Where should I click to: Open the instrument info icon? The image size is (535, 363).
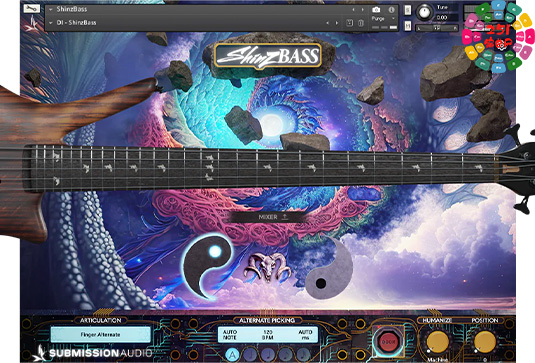pyautogui.click(x=391, y=10)
